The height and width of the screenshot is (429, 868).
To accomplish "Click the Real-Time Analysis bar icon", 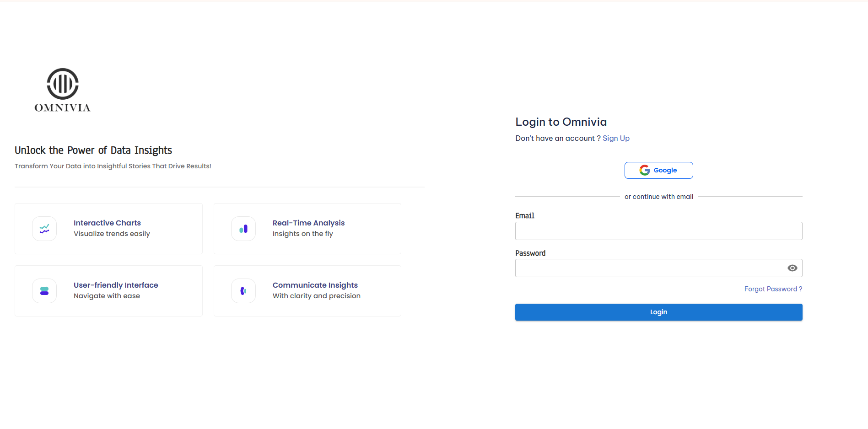I will 243,229.
